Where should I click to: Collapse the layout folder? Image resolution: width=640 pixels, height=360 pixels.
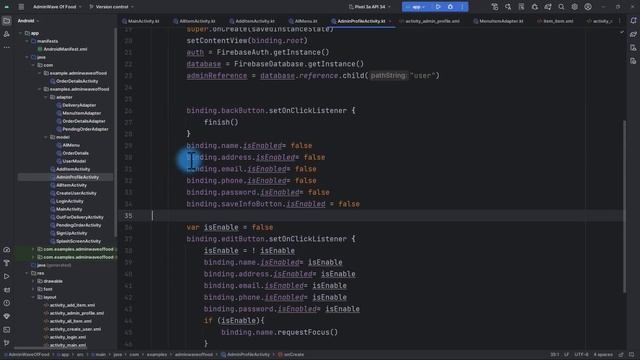(33, 297)
